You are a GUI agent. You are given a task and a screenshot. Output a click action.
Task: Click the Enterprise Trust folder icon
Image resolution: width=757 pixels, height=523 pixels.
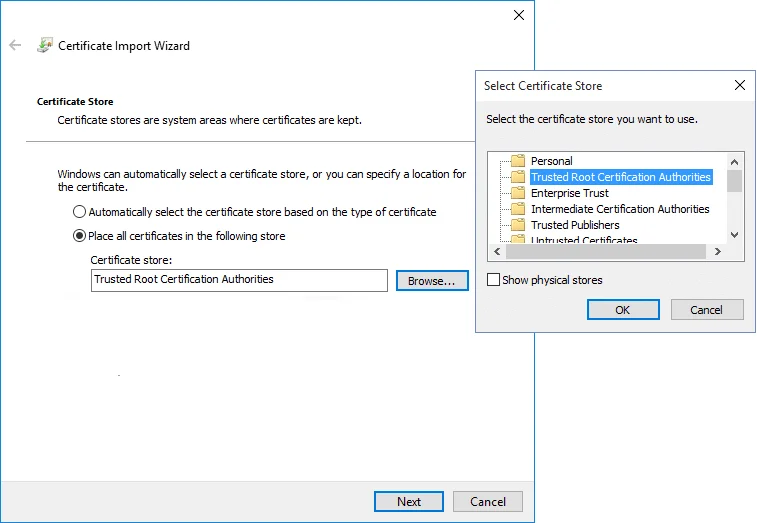[x=518, y=193]
